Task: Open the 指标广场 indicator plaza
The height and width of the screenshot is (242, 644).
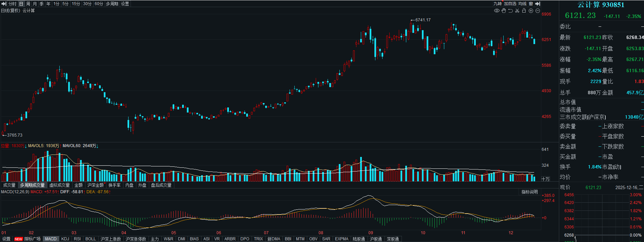Action: 32,239
